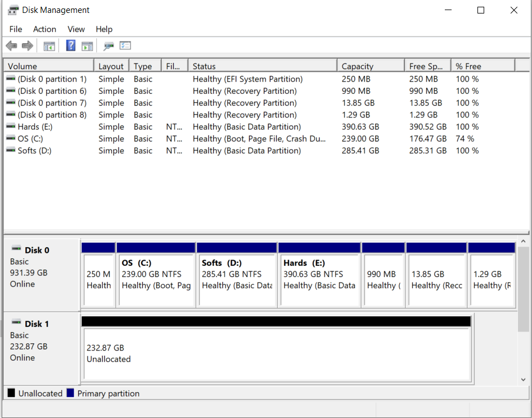Viewport: 532px width, 418px height.
Task: Toggle the Show/Hide Action Pane icon
Action: click(87, 46)
